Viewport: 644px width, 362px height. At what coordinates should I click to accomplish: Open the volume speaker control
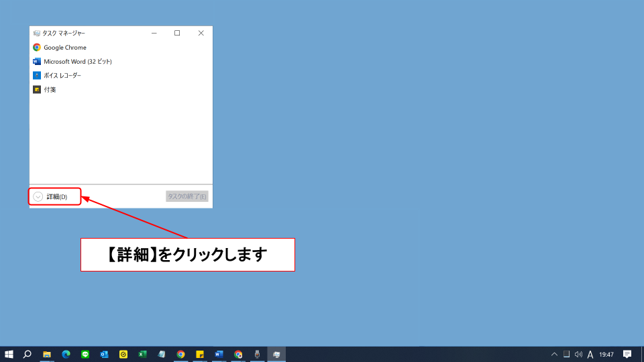point(578,354)
